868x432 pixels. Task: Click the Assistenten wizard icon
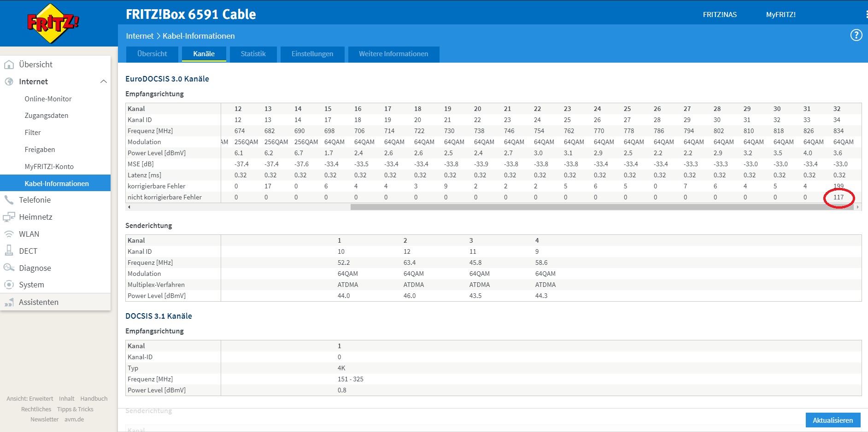tap(9, 302)
